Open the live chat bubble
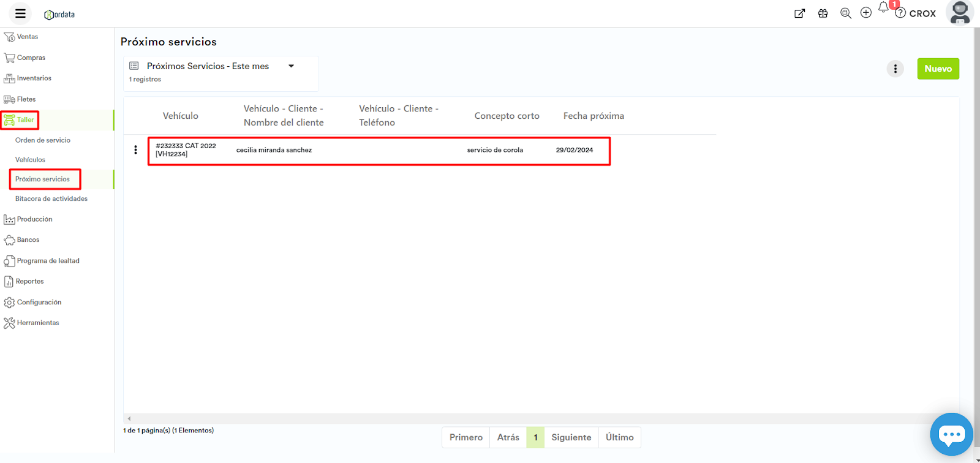980x463 pixels. point(951,434)
